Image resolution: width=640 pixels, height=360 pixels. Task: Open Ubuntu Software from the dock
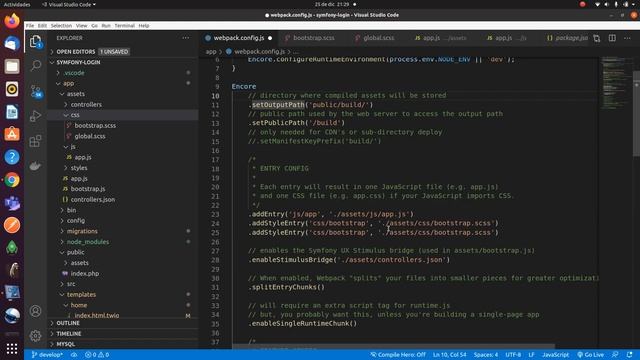12,134
